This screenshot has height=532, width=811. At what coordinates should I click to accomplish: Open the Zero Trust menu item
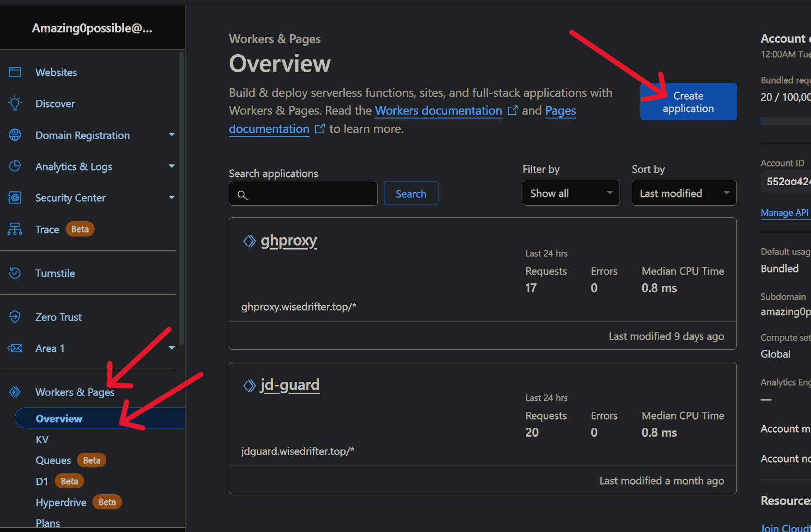pyautogui.click(x=59, y=317)
